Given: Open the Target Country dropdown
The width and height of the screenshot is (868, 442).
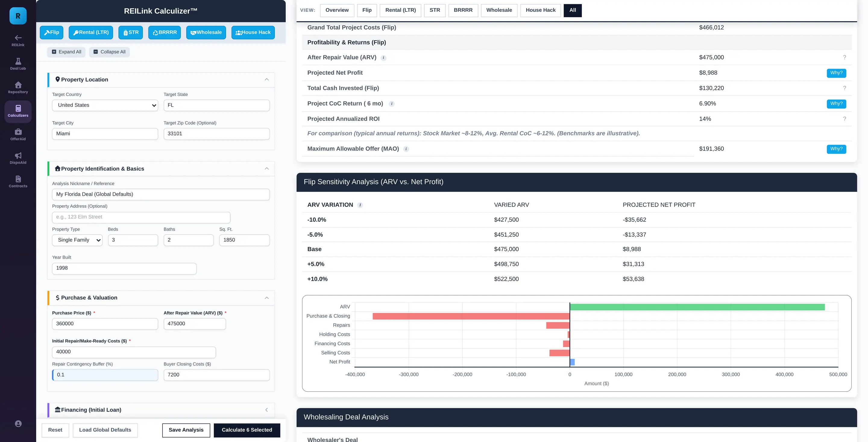Looking at the screenshot, I should pyautogui.click(x=105, y=105).
